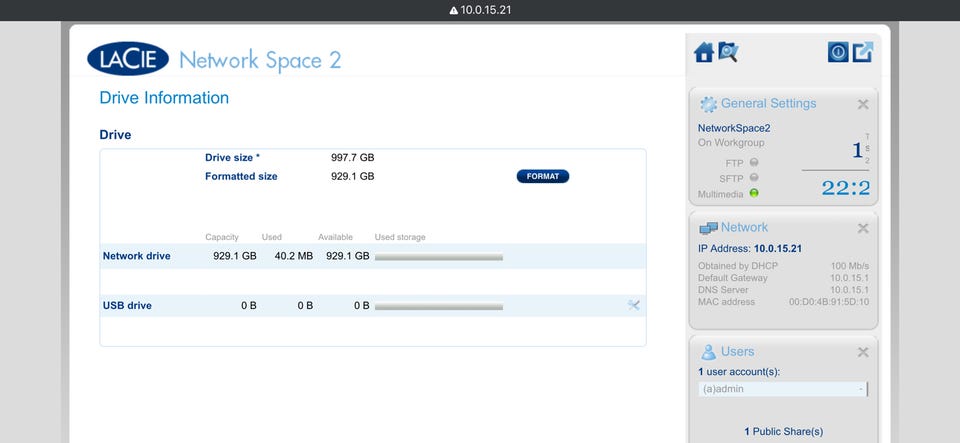Click the MAC address value 00:D0:4B:91:5D:10
The height and width of the screenshot is (443, 960).
point(829,302)
